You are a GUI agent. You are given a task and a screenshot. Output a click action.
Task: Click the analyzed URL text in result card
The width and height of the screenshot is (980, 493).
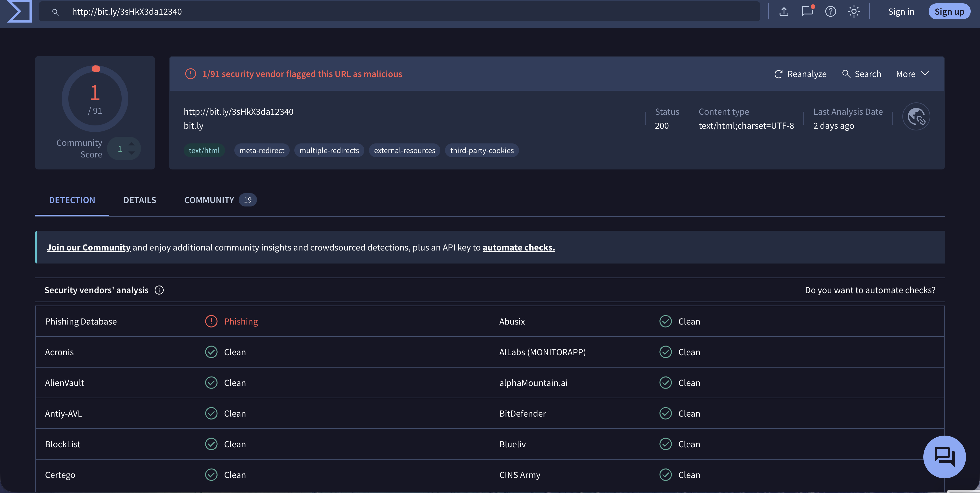(239, 111)
